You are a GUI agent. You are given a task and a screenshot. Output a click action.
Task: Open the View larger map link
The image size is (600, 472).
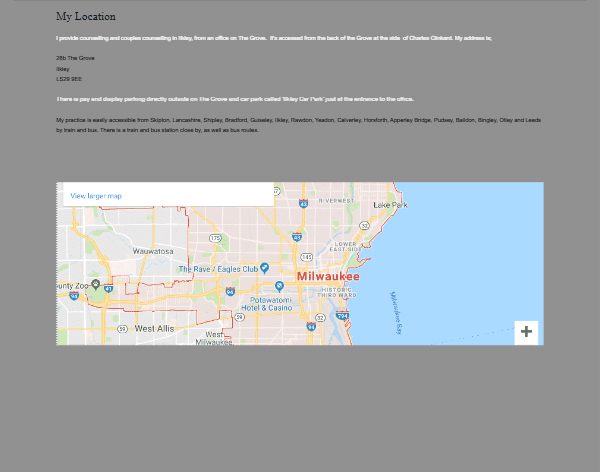96,196
